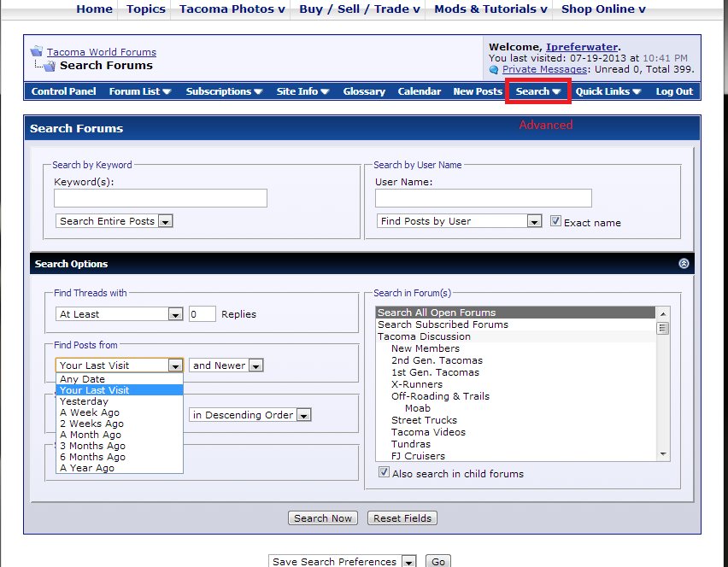The image size is (728, 567).
Task: Expand the Subscriptions menu
Action: click(x=224, y=91)
